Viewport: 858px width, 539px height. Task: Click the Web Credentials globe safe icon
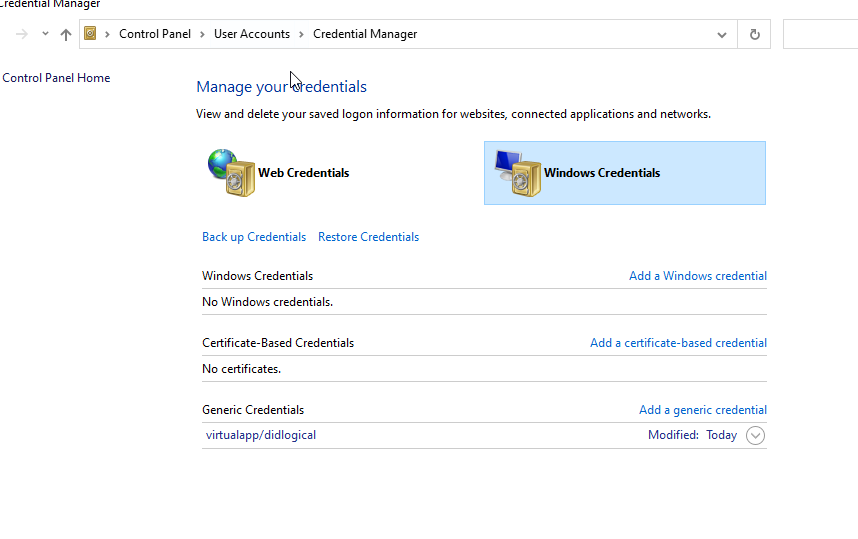[231, 172]
